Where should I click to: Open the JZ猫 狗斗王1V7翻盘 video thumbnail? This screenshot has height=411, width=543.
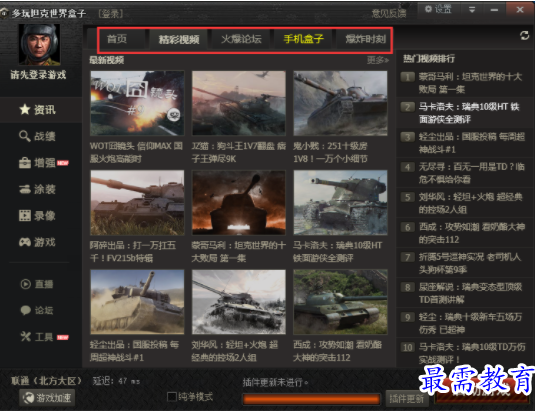click(x=239, y=103)
